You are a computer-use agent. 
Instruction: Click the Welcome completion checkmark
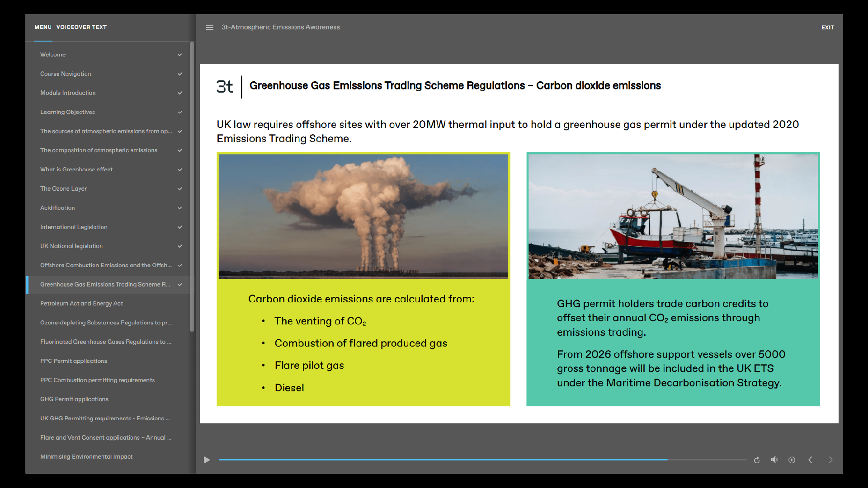click(180, 55)
